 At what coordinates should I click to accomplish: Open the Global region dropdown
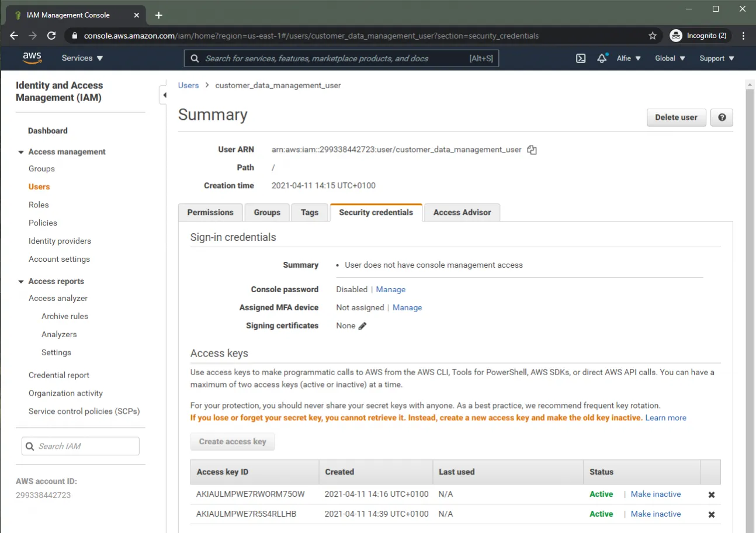pyautogui.click(x=670, y=58)
